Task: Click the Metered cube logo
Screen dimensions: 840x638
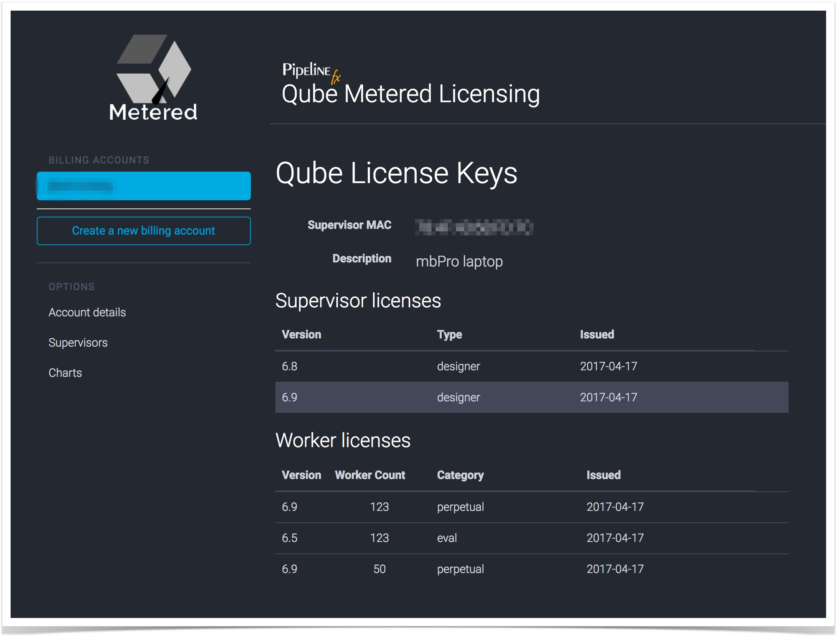Action: [x=154, y=78]
